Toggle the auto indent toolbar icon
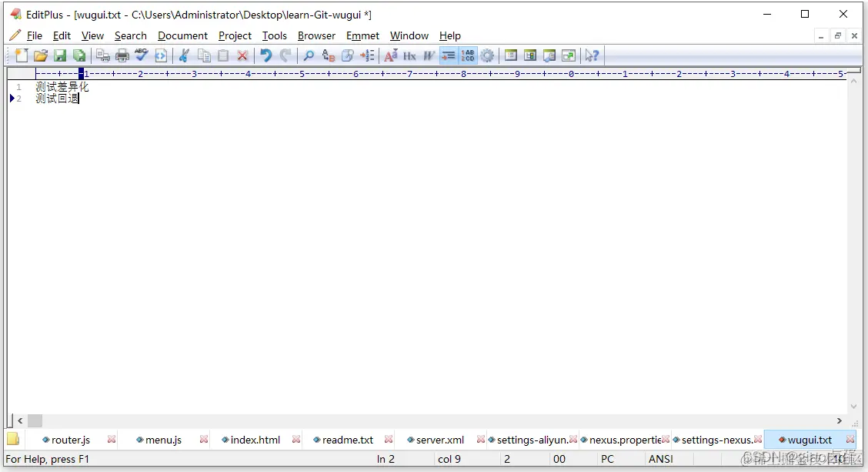This screenshot has width=868, height=472. click(x=449, y=55)
